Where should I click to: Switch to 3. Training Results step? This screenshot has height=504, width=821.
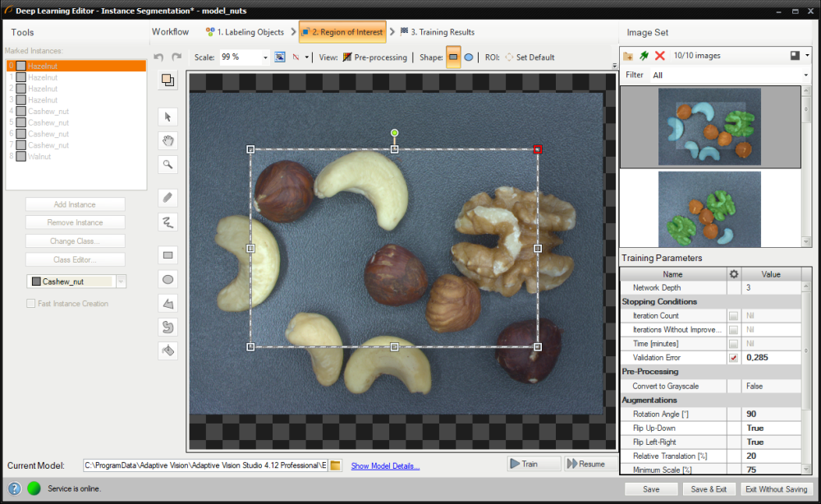click(437, 32)
